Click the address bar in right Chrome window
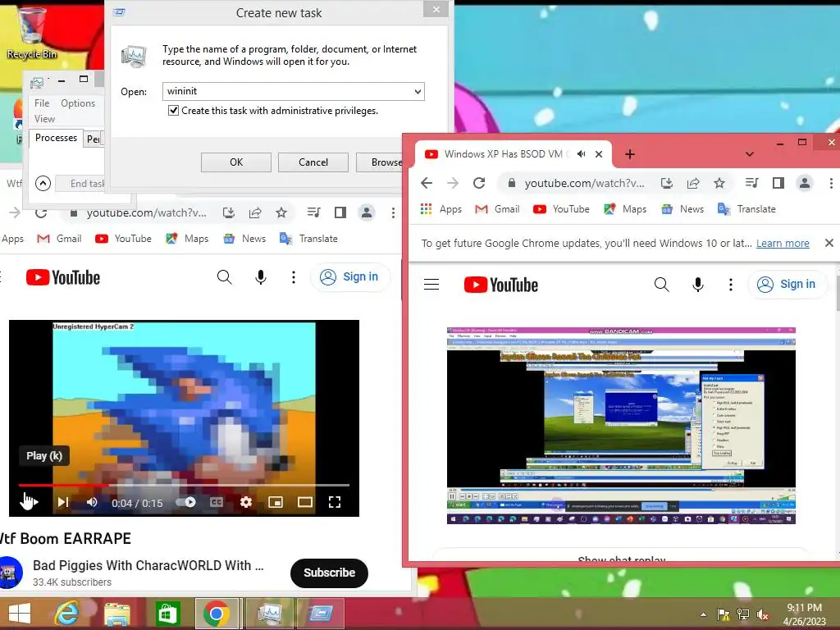Viewport: 840px width, 630px height. coord(584,183)
